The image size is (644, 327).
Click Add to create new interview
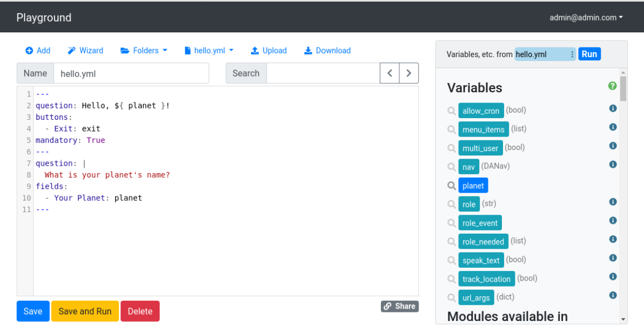[38, 51]
